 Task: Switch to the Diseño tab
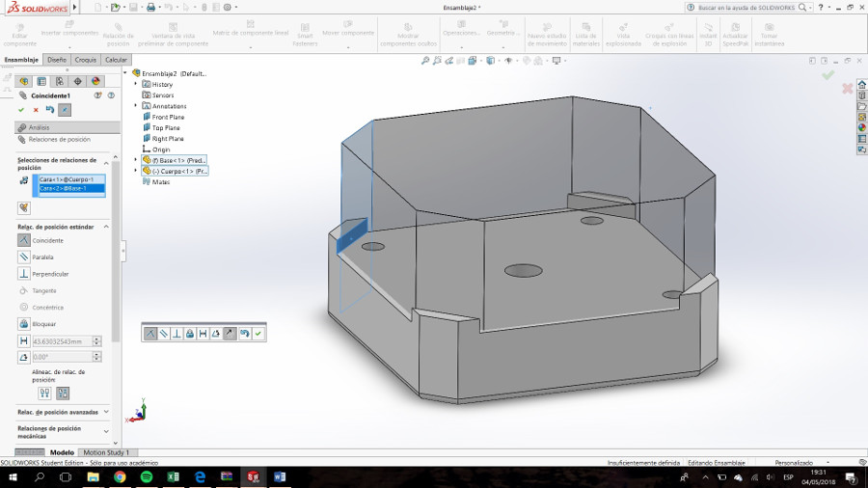pos(57,60)
